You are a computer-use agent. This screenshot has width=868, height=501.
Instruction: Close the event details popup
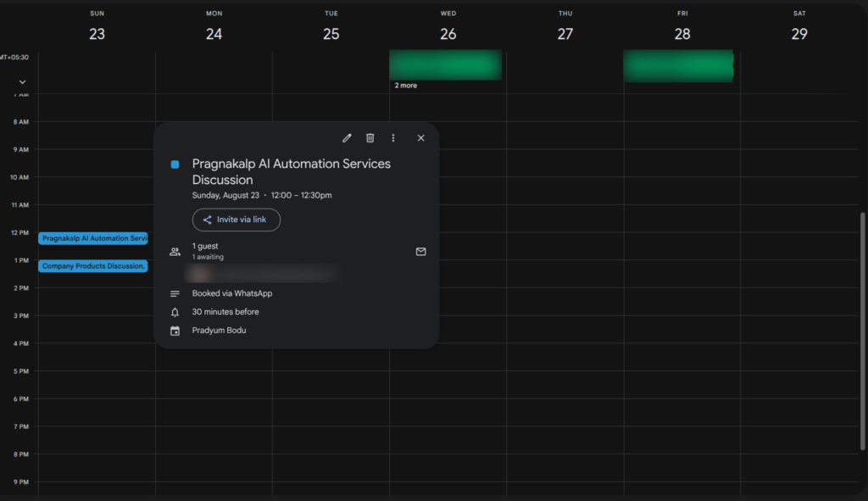[420, 138]
